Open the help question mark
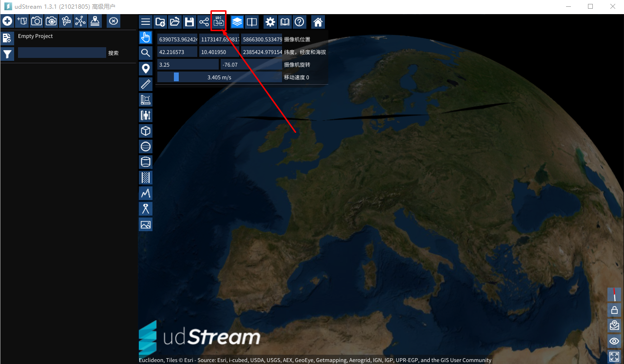624x364 pixels. [300, 22]
